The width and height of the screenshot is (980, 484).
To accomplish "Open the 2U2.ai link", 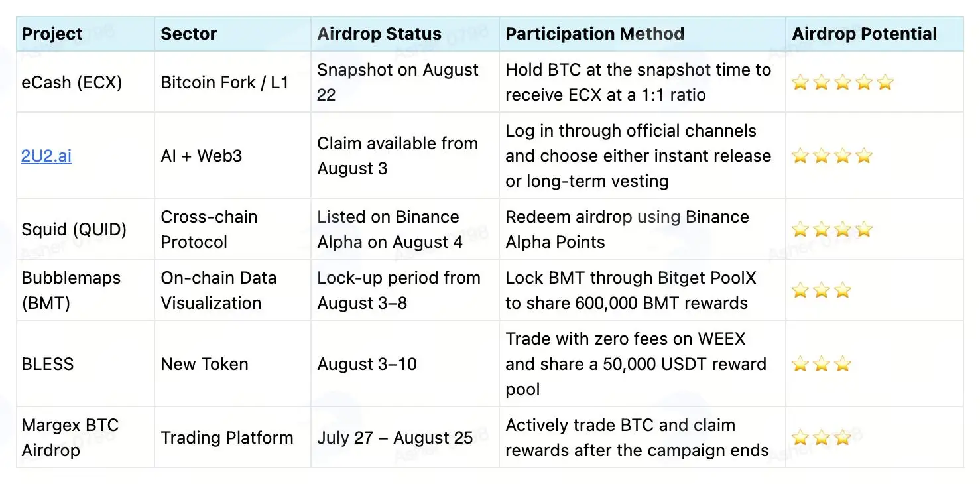I will point(46,156).
